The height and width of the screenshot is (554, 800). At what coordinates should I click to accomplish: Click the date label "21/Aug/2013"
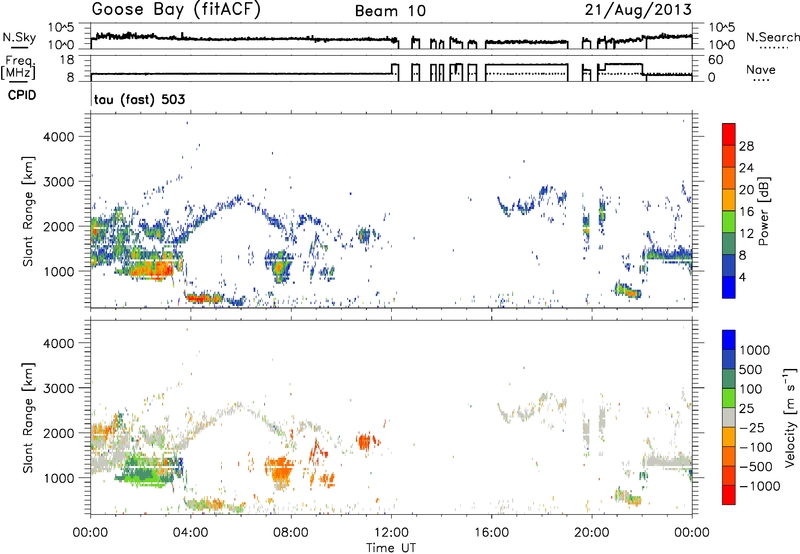(638, 10)
